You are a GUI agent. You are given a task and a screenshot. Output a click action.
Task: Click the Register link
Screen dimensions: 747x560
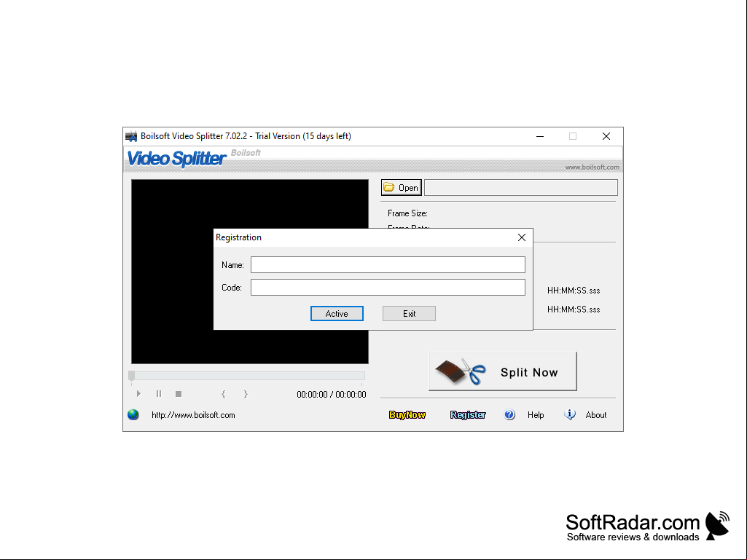(x=468, y=415)
